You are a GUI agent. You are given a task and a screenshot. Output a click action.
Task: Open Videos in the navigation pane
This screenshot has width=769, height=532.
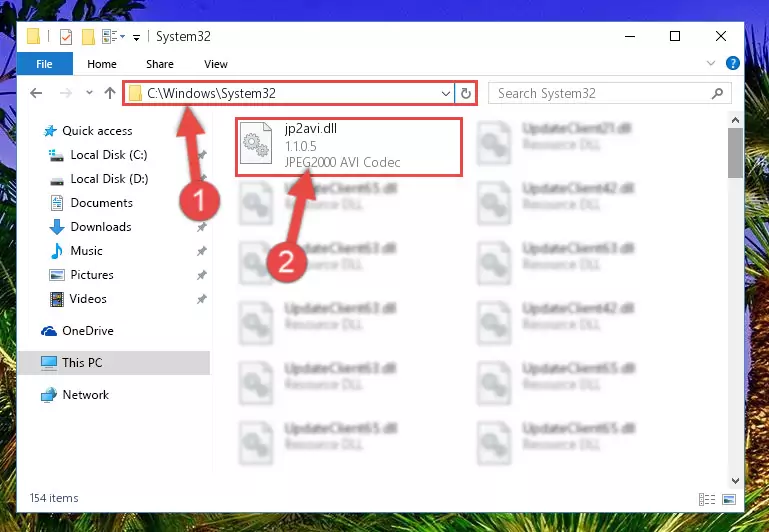pos(88,299)
